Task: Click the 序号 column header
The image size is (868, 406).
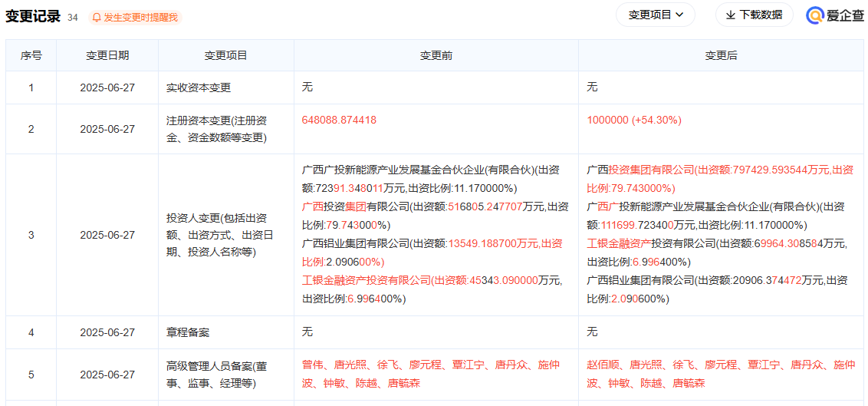Action: click(31, 55)
